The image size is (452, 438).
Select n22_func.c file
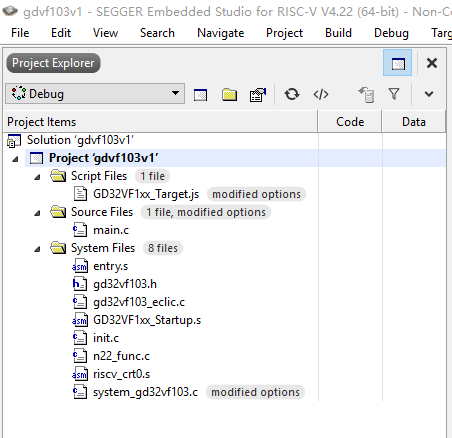tap(121, 356)
